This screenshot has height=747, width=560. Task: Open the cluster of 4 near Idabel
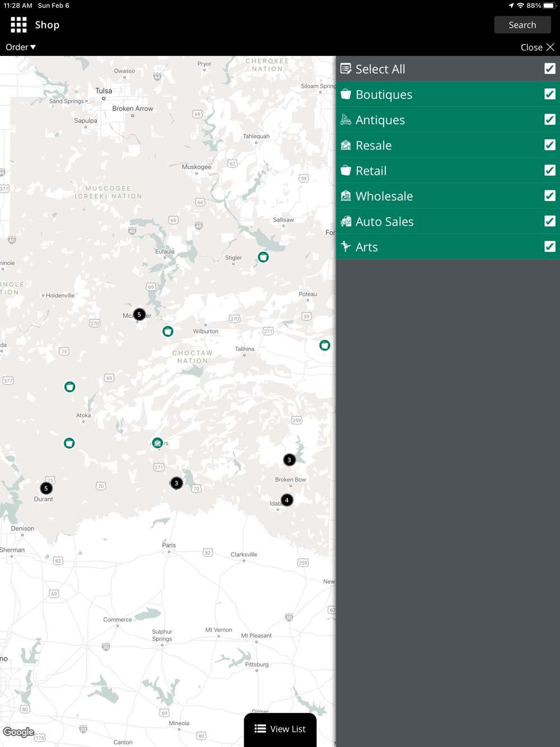pyautogui.click(x=287, y=500)
